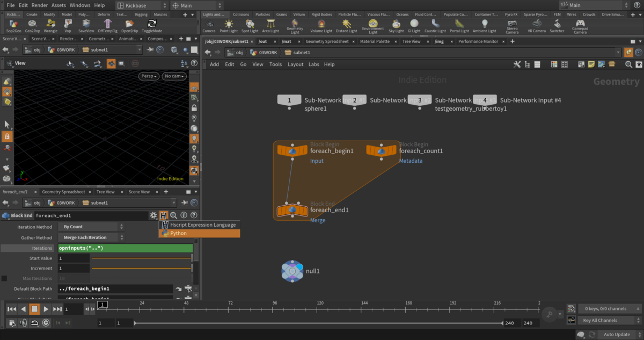Image resolution: width=644 pixels, height=340 pixels.
Task: Click the Default Block Path field
Action: [115, 289]
